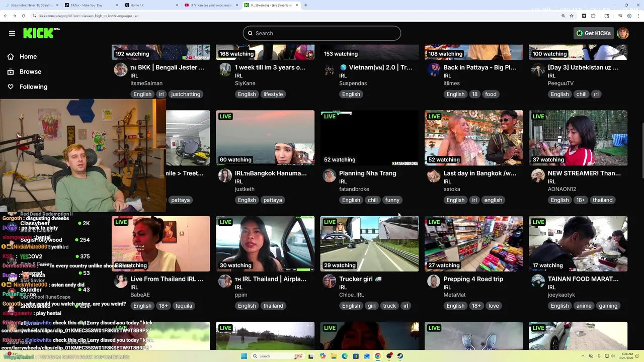Bookmark this page with the star icon
Image resolution: width=644 pixels, height=362 pixels.
tap(572, 16)
